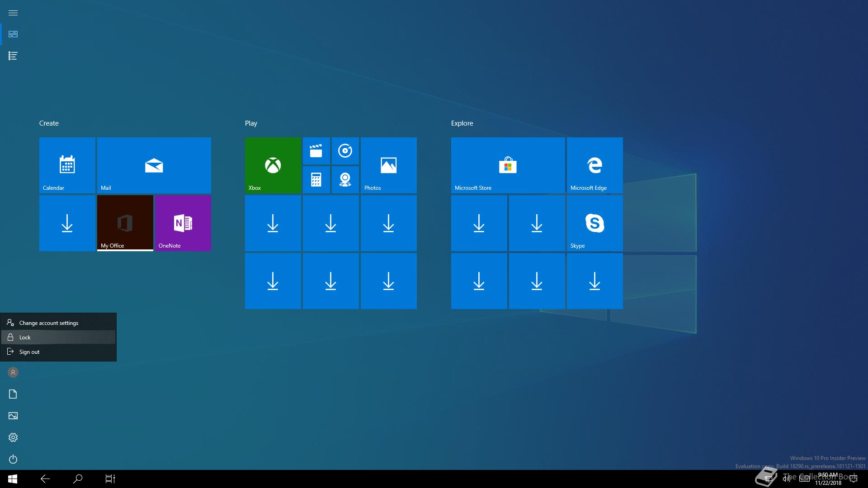Click the network tray icon

[x=768, y=479]
